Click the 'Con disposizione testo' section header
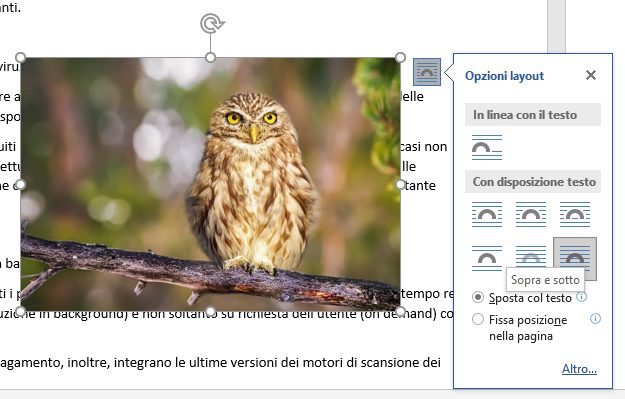The image size is (625, 399). [x=533, y=182]
